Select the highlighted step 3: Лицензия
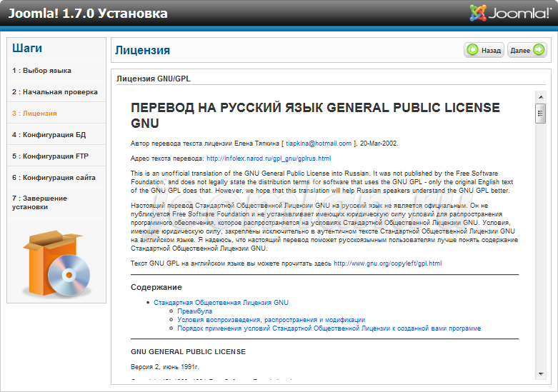The width and height of the screenshot is (558, 392). click(x=34, y=113)
